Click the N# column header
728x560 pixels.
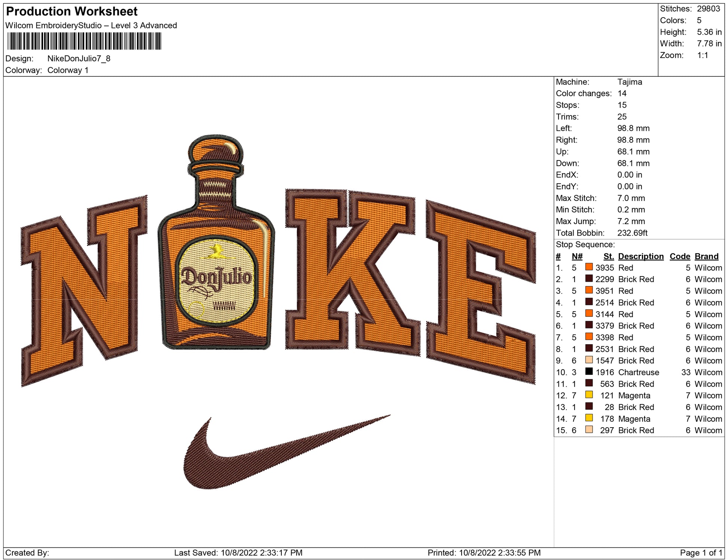click(x=577, y=256)
